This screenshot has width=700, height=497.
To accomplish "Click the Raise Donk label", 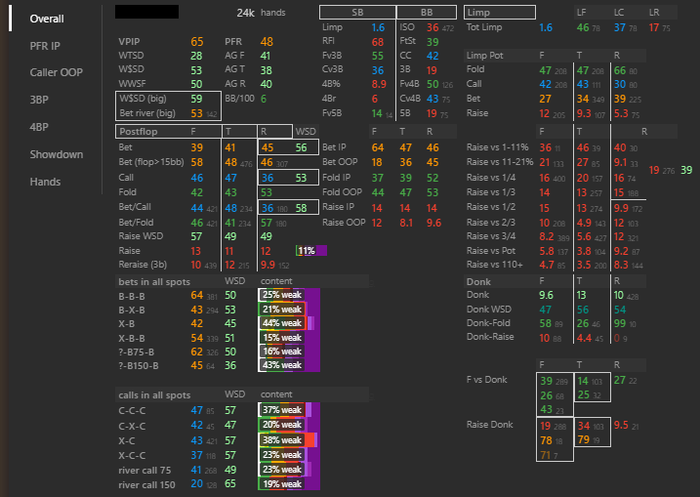I will click(490, 425).
